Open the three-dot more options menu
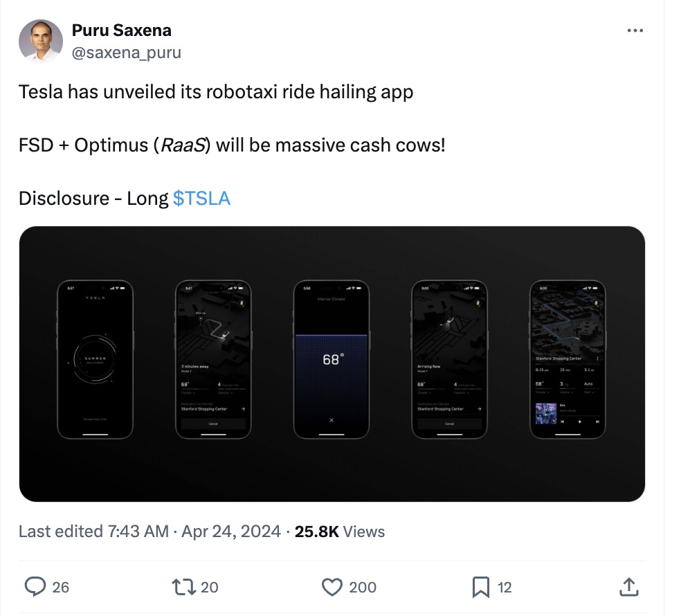Viewport: 681px width, 616px height. pos(634,31)
